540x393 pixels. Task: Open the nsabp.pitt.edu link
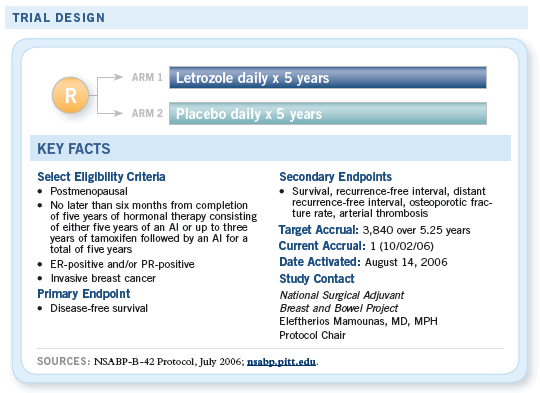tap(281, 362)
